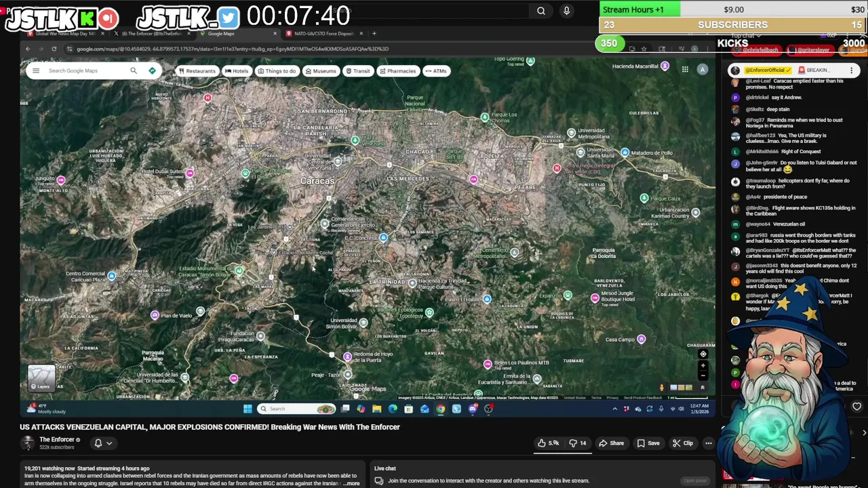Open the Google account avatar on Maps
The image size is (868, 488).
(703, 69)
